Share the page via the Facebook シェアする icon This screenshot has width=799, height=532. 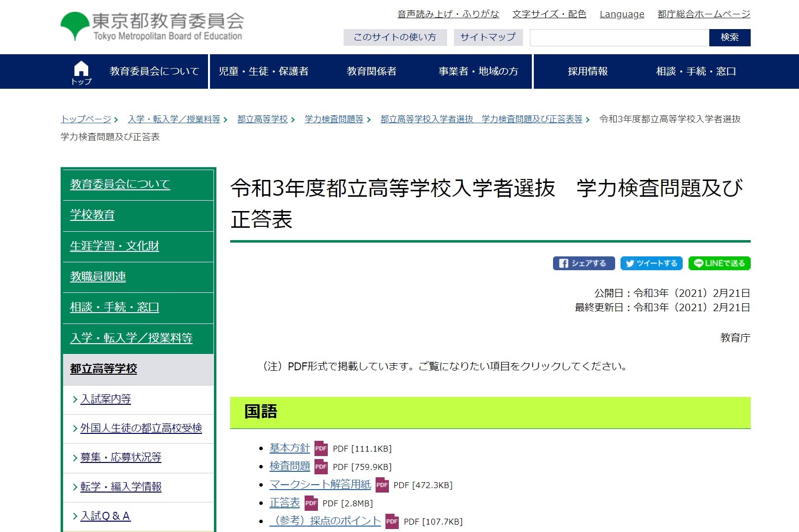pyautogui.click(x=584, y=263)
